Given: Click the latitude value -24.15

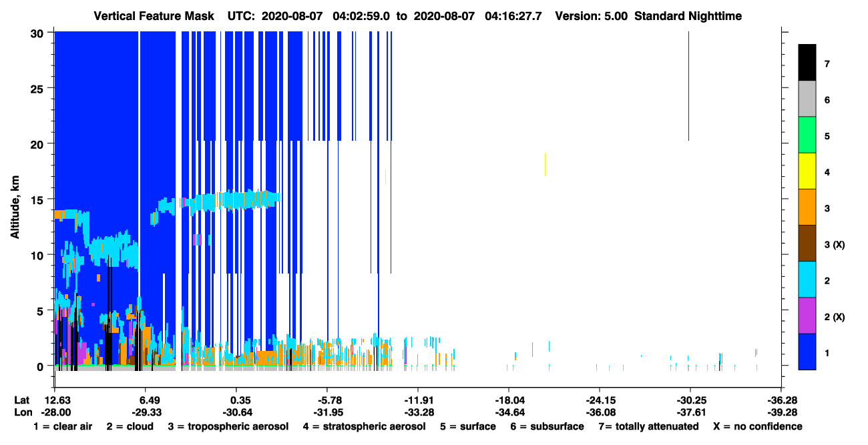Looking at the screenshot, I should (600, 400).
